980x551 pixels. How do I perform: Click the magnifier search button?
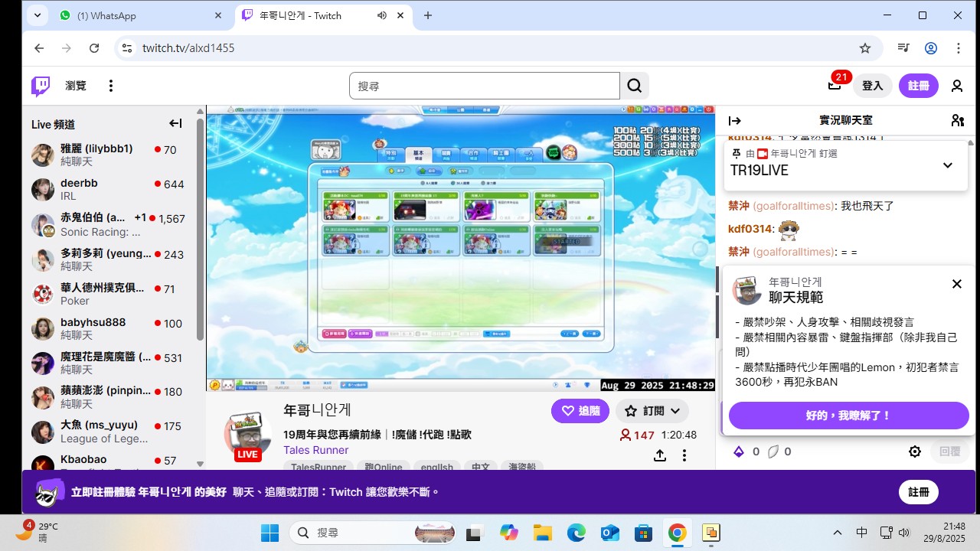[x=634, y=86]
